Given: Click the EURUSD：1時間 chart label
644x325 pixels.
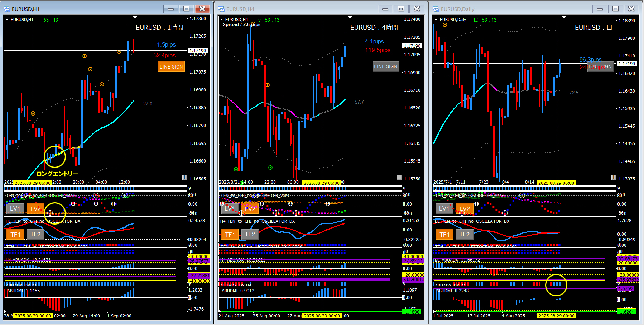Looking at the screenshot, I should [159, 28].
